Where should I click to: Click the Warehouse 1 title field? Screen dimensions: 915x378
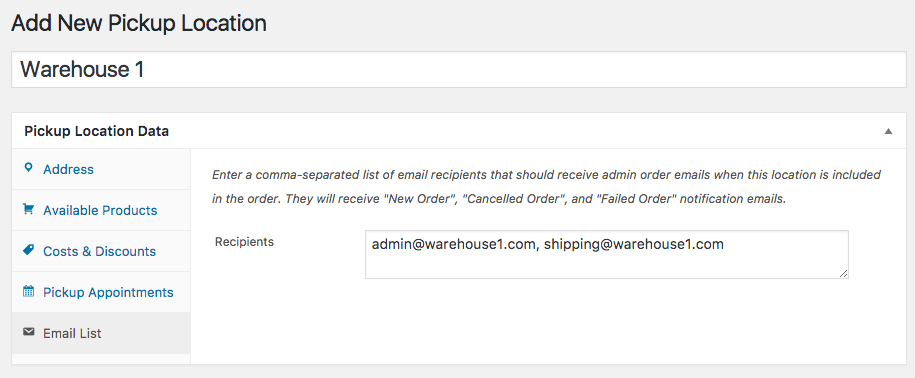[x=459, y=69]
